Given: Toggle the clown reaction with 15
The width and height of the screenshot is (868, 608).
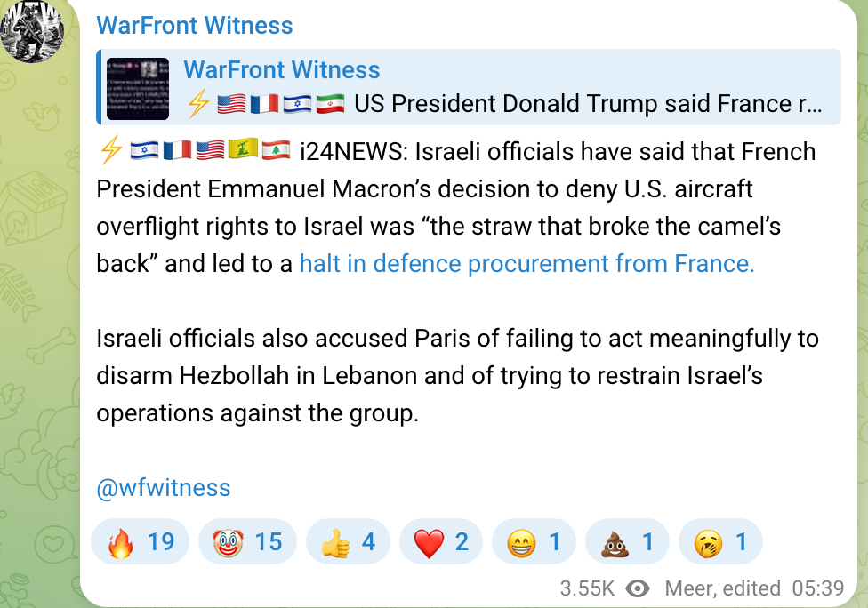Looking at the screenshot, I should pyautogui.click(x=247, y=541).
